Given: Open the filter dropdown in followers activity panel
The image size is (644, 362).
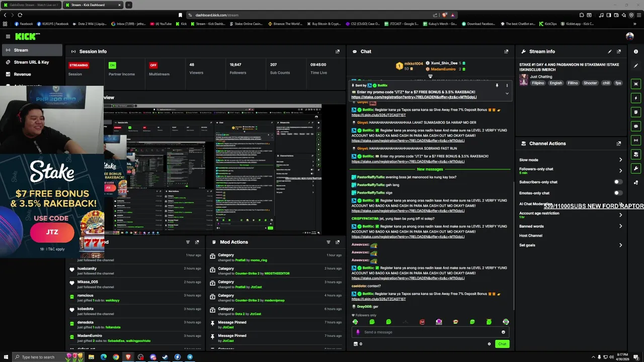Looking at the screenshot, I should [x=188, y=242].
